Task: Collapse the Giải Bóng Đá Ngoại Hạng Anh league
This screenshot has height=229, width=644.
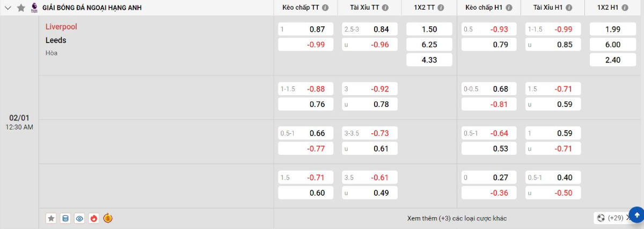Action: (x=8, y=8)
